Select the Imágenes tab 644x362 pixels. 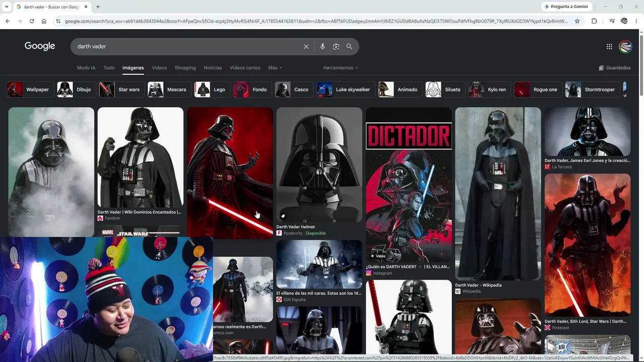(x=133, y=68)
